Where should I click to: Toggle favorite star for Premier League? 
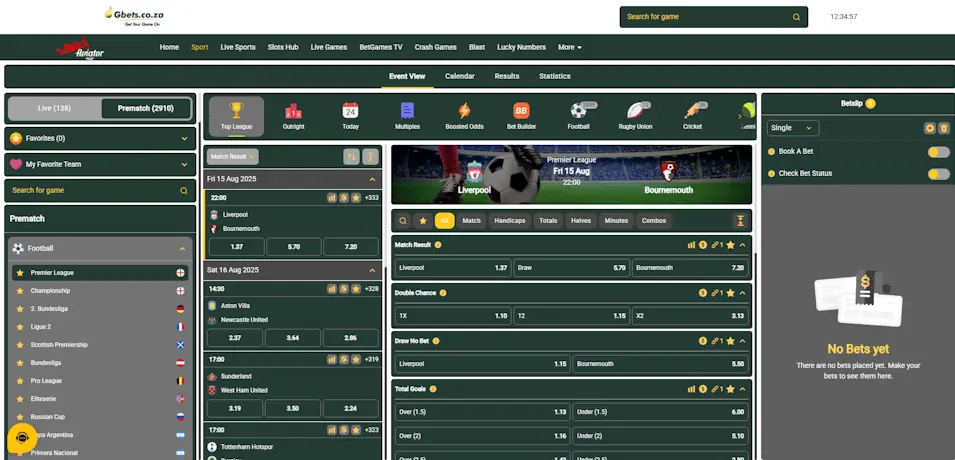pyautogui.click(x=20, y=273)
